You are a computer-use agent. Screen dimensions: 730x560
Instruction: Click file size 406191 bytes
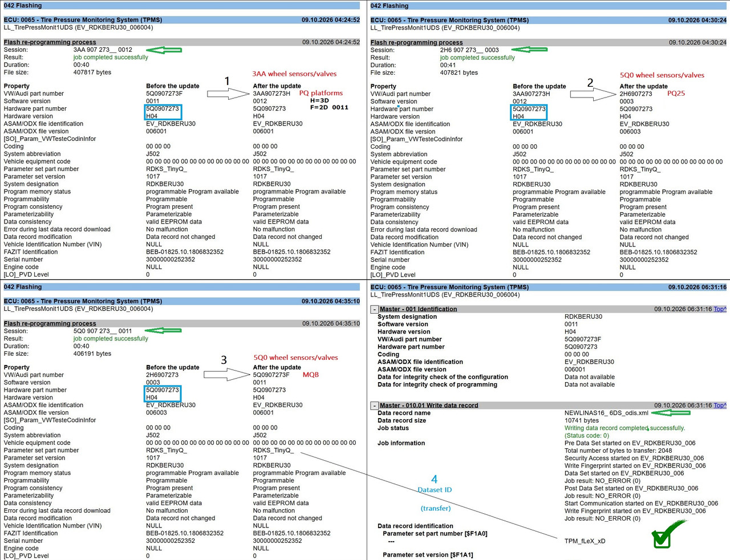pyautogui.click(x=92, y=354)
